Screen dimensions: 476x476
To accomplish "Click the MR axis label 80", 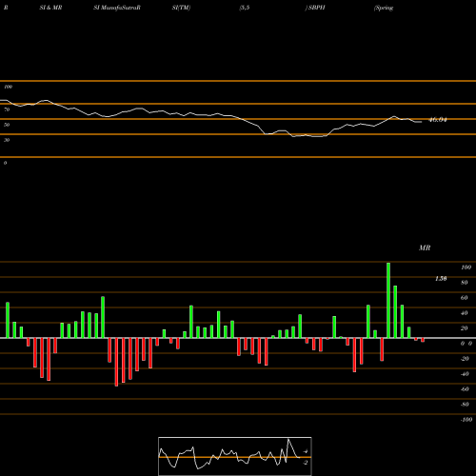I will (465, 283).
